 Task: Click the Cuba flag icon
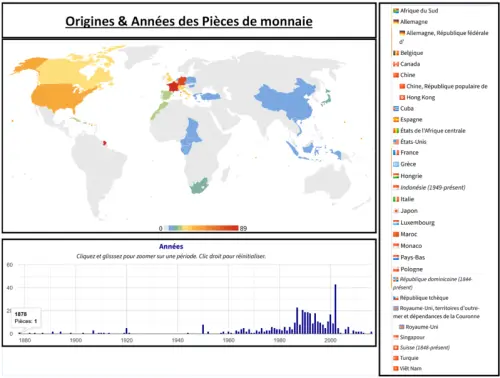[396, 108]
